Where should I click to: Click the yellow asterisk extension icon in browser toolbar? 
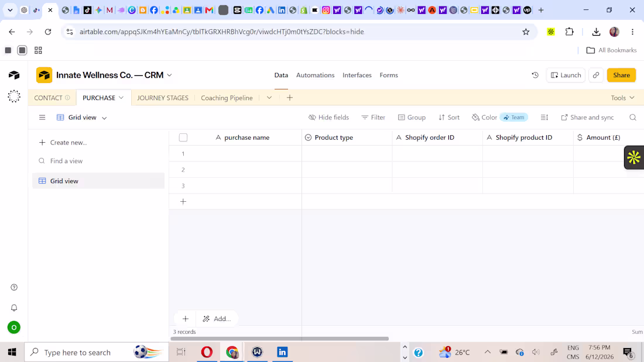click(551, 32)
